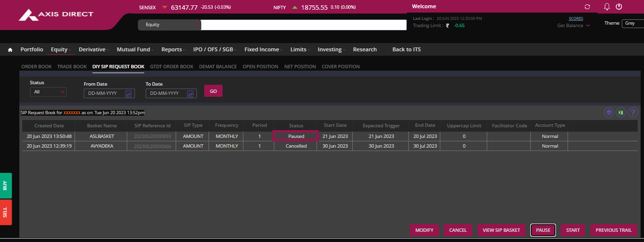Select the ASLBASKET row Paused status cell
Image resolution: width=644 pixels, height=242 pixels.
click(x=296, y=136)
